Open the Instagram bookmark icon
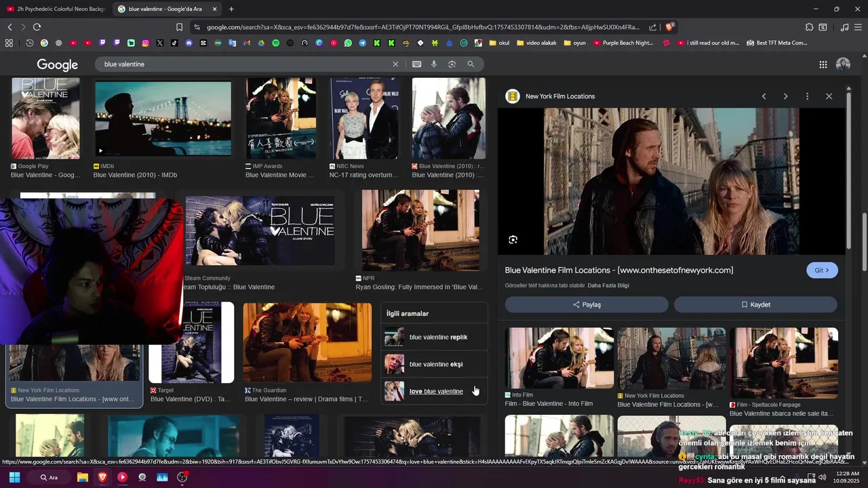This screenshot has width=868, height=488. point(145,43)
